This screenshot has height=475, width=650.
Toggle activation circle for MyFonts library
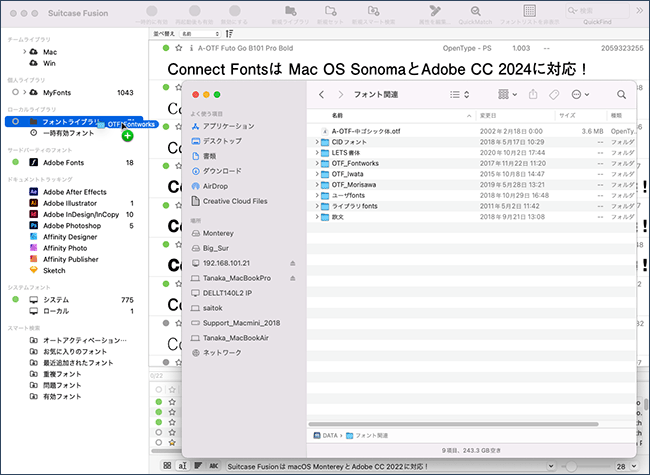[15, 92]
